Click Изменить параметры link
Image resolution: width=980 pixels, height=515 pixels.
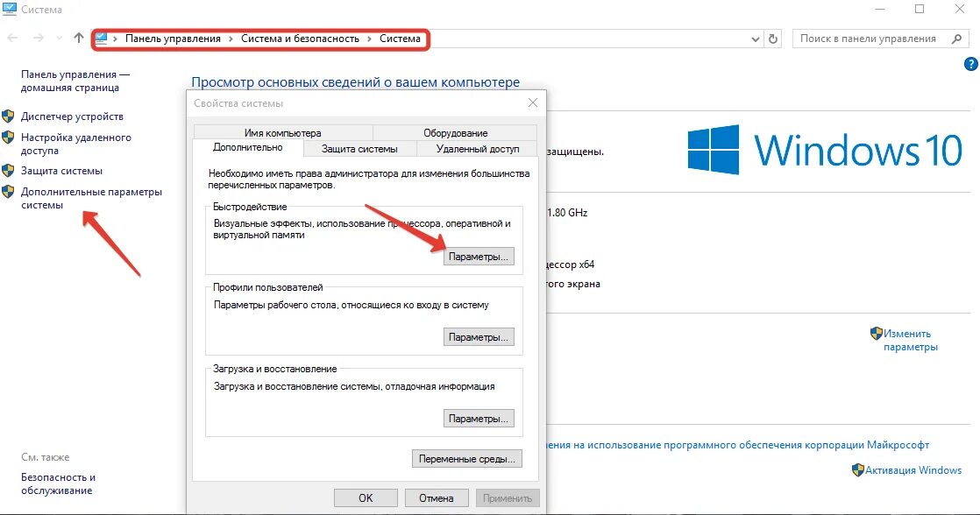(910, 340)
